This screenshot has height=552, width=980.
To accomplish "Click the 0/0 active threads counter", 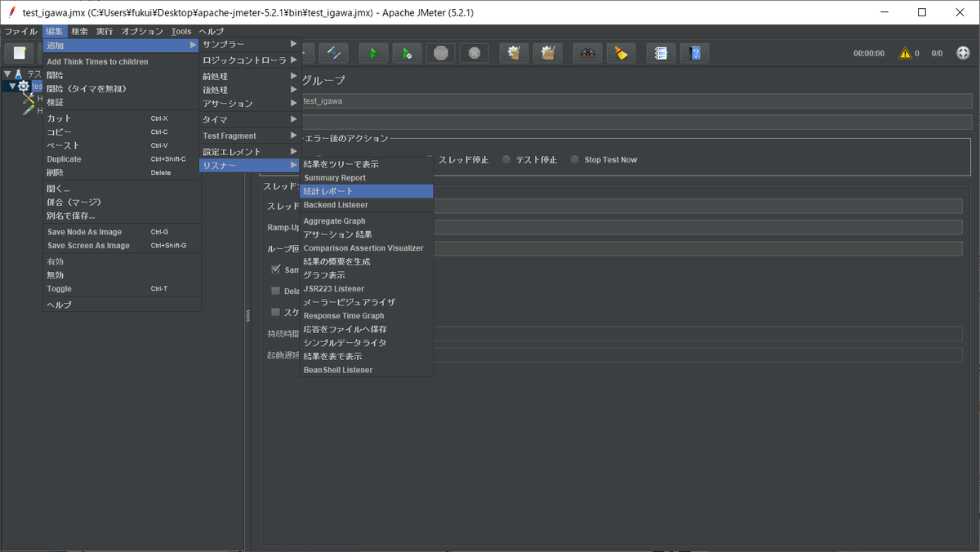I will pyautogui.click(x=937, y=53).
